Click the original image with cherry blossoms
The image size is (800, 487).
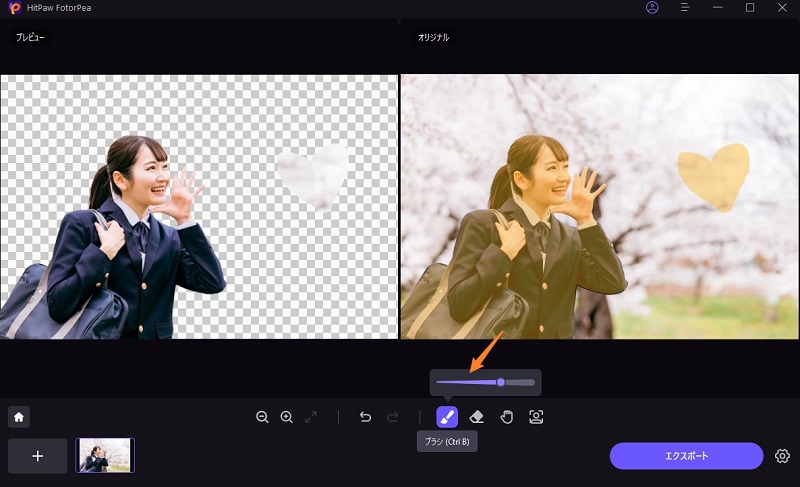click(599, 207)
